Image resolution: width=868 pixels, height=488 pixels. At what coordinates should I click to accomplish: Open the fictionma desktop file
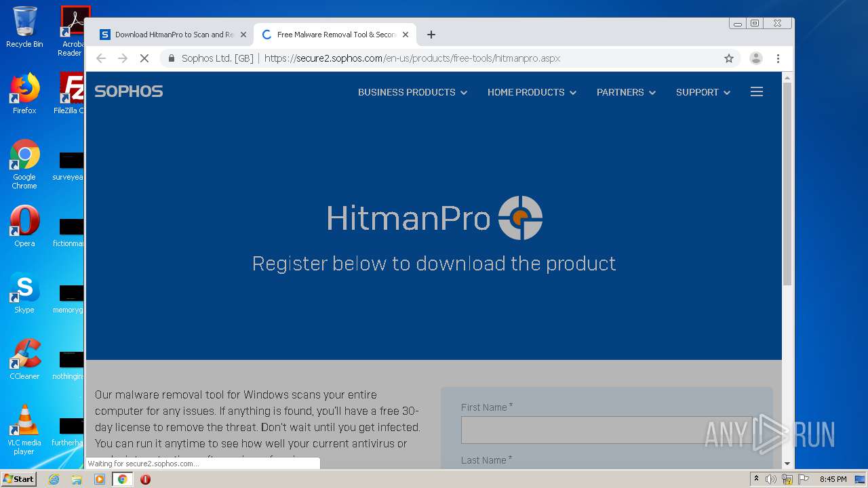[x=69, y=232]
